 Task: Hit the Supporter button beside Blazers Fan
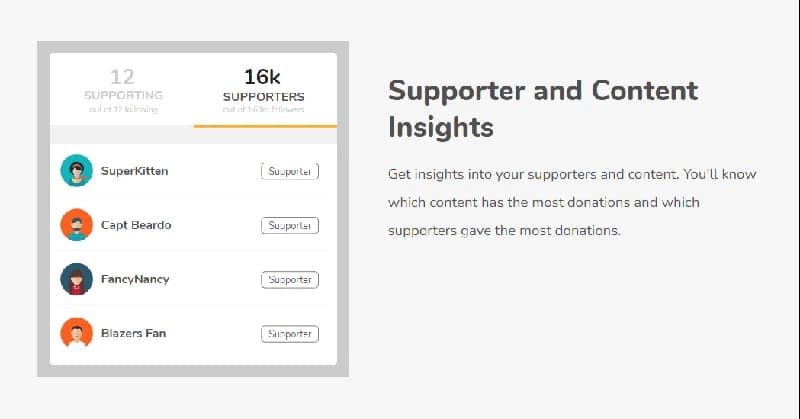click(290, 333)
